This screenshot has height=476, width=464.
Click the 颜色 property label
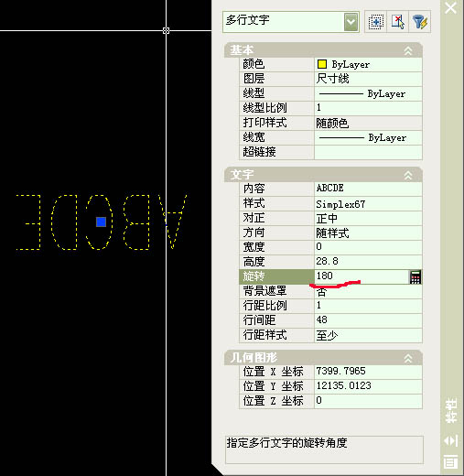click(x=254, y=64)
